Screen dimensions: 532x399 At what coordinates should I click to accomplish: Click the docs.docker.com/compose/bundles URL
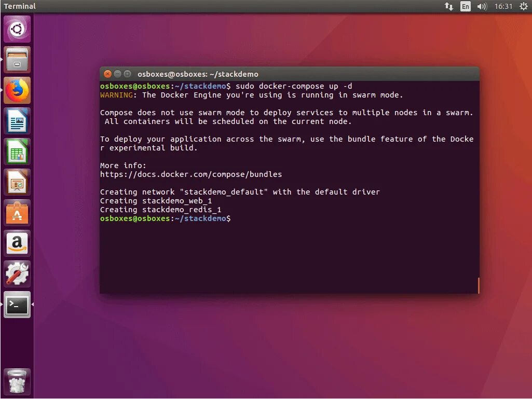(x=191, y=174)
